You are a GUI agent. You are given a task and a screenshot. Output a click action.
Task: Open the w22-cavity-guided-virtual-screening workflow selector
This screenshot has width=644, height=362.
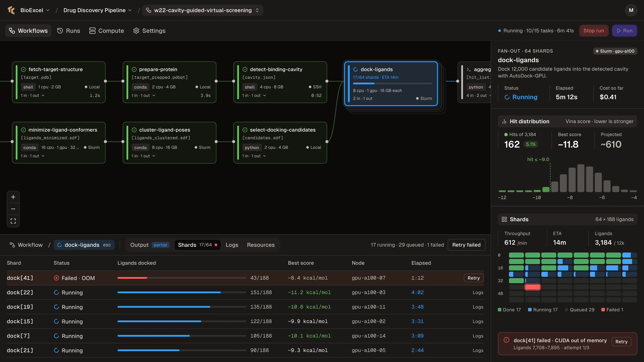click(x=203, y=10)
